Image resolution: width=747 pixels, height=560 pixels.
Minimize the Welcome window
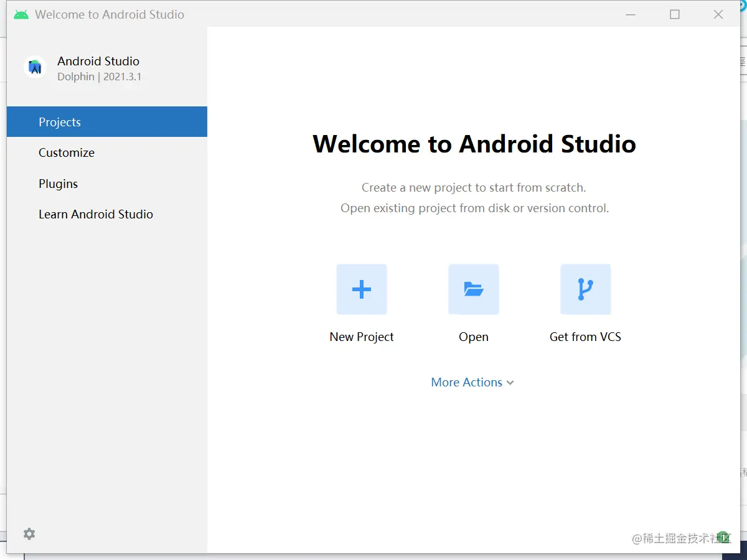[631, 14]
